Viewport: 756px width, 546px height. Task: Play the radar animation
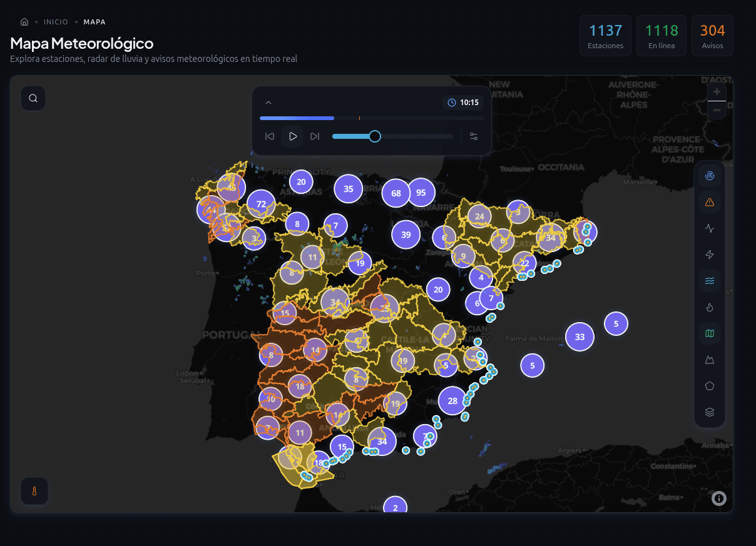pyautogui.click(x=292, y=136)
